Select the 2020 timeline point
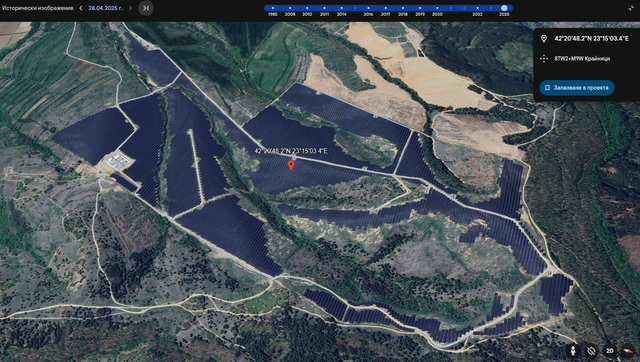The width and height of the screenshot is (640, 362). coord(437,8)
